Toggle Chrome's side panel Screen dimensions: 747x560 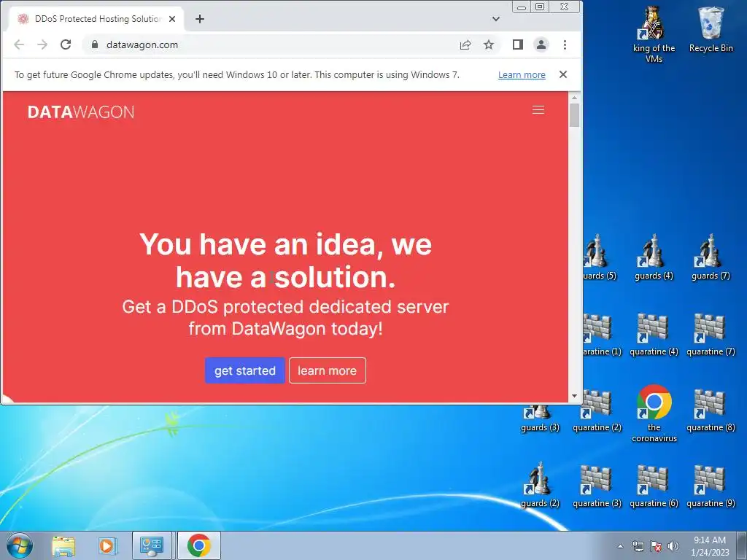click(518, 44)
